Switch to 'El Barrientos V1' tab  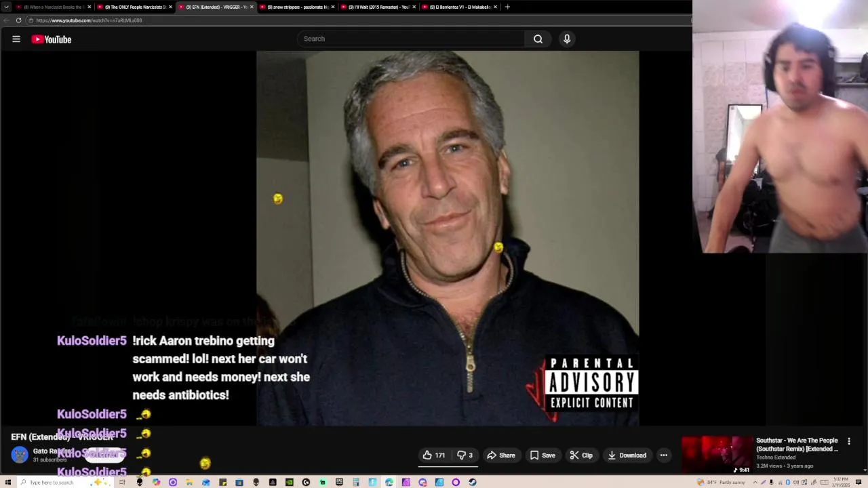(459, 7)
